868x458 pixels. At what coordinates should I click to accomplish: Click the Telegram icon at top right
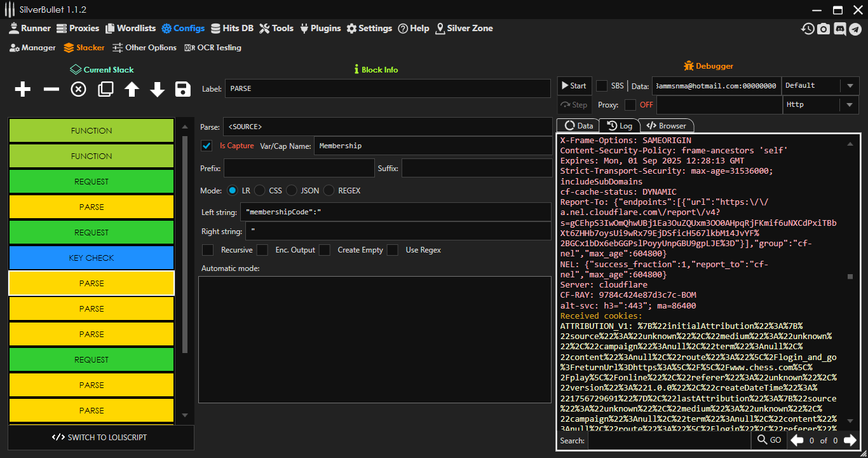coord(855,29)
